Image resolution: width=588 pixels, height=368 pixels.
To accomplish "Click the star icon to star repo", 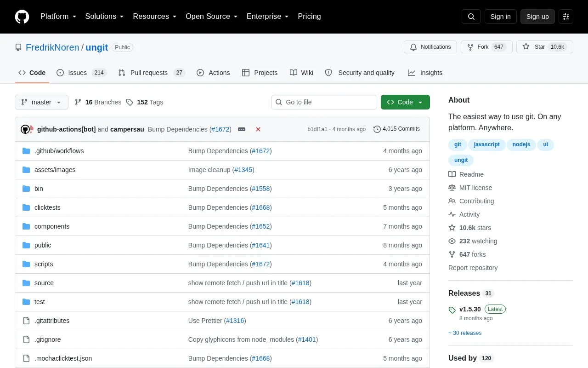I will [526, 47].
